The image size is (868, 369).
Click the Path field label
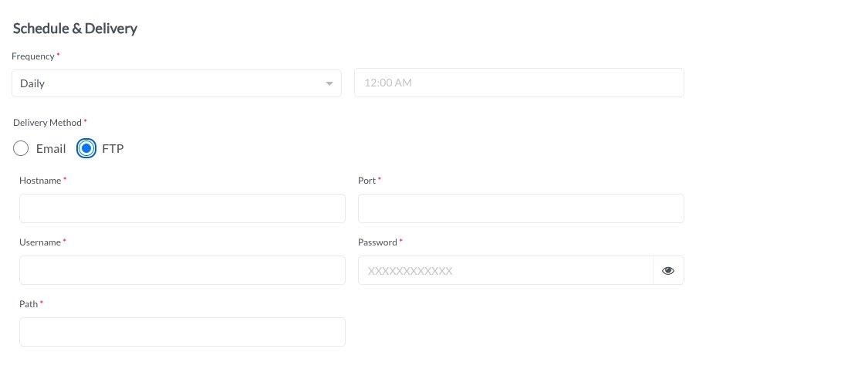[29, 304]
